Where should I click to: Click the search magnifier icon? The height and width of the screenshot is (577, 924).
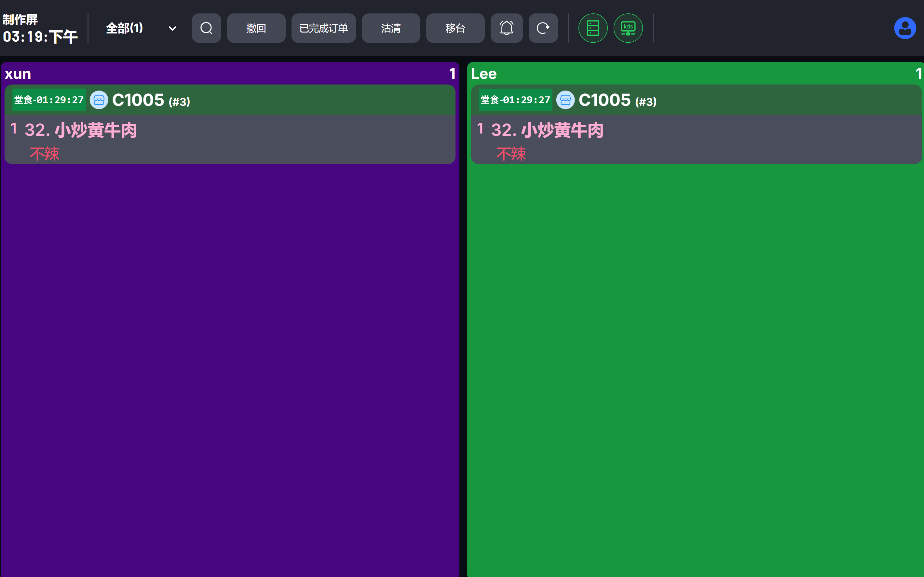[x=206, y=28]
